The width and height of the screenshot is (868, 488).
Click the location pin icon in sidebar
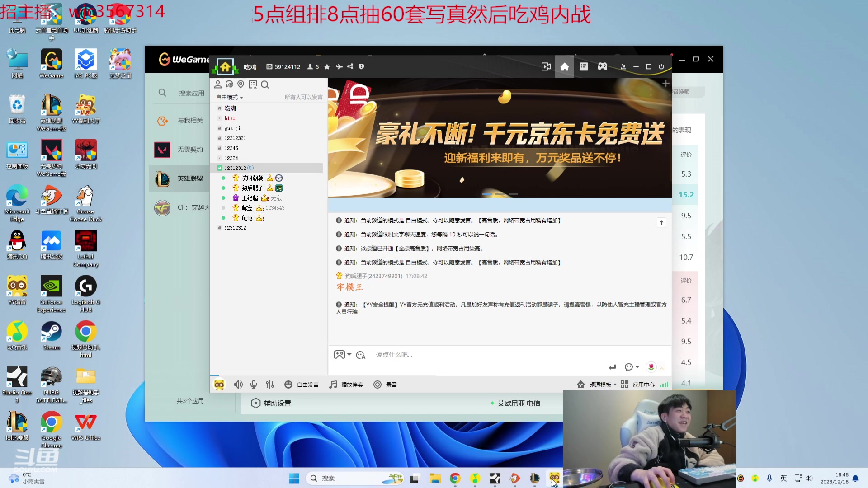coord(241,84)
